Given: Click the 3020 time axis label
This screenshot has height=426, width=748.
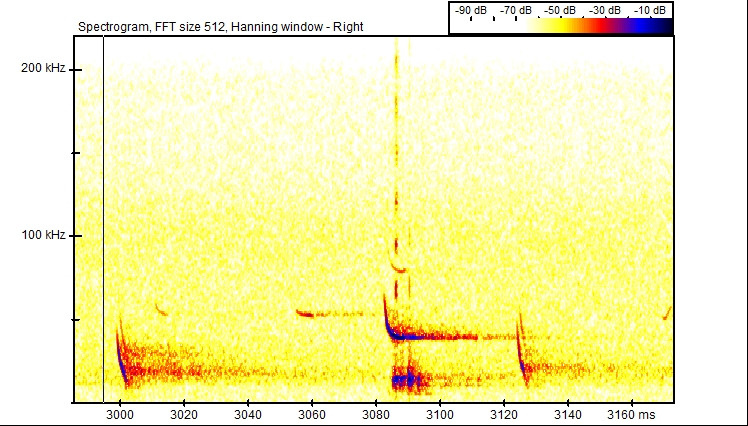Looking at the screenshot, I should pyautogui.click(x=184, y=415).
